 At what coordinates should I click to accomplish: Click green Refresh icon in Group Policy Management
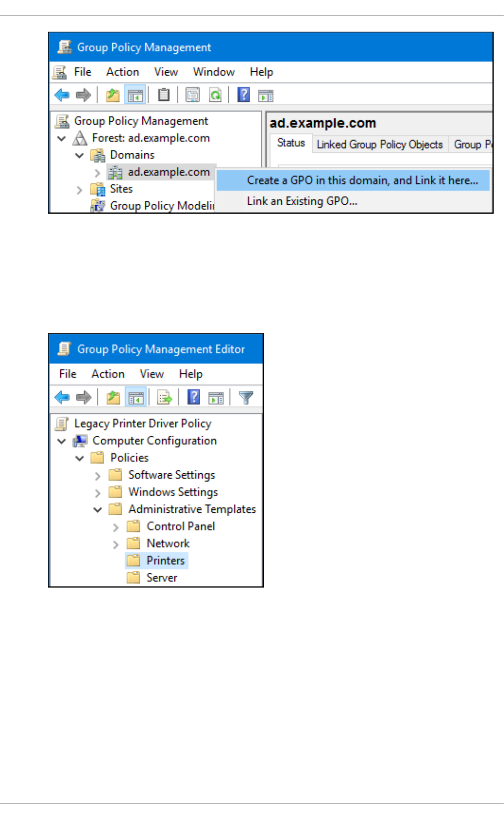tap(215, 94)
